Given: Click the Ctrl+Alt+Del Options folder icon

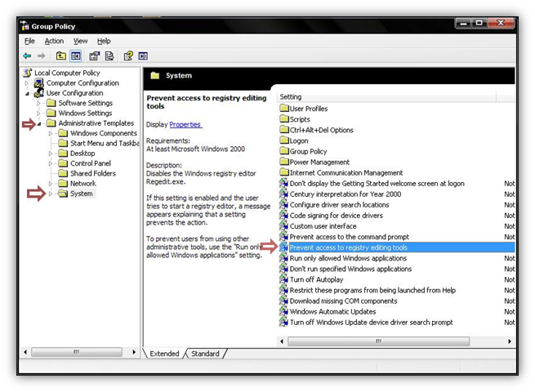Looking at the screenshot, I should (x=284, y=130).
